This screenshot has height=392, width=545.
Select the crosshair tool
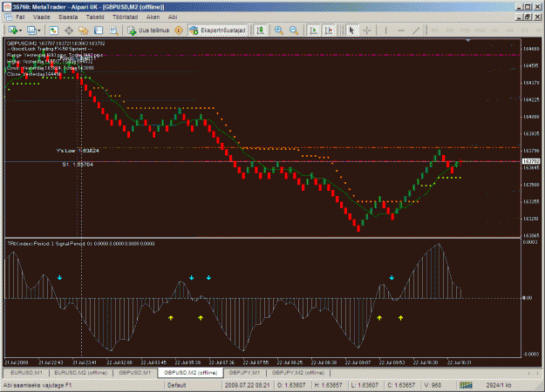tap(367, 30)
